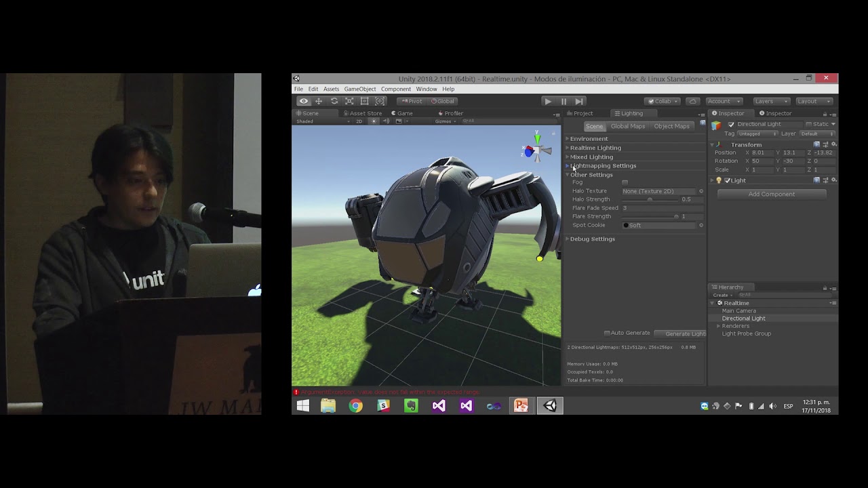Viewport: 868px width, 488px height.
Task: Open Light component gear menu
Action: pyautogui.click(x=833, y=180)
